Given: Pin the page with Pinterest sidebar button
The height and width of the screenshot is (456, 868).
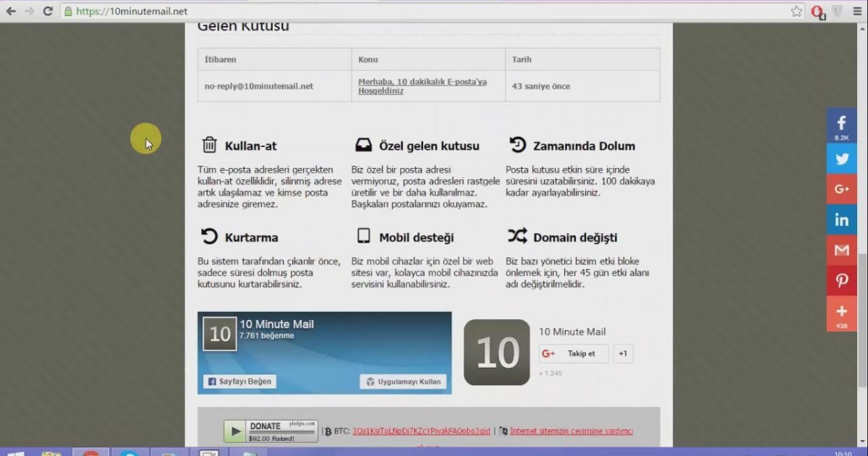Looking at the screenshot, I should [841, 280].
